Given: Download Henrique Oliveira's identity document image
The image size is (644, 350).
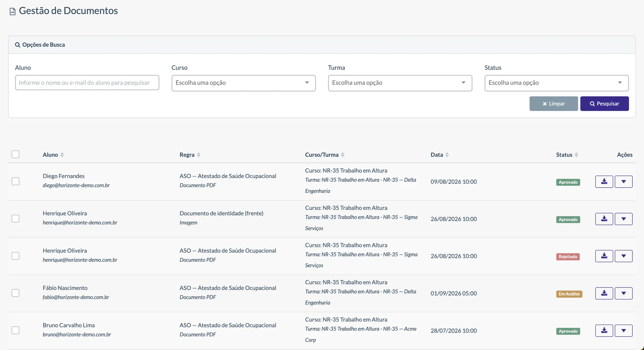Looking at the screenshot, I should tap(604, 219).
